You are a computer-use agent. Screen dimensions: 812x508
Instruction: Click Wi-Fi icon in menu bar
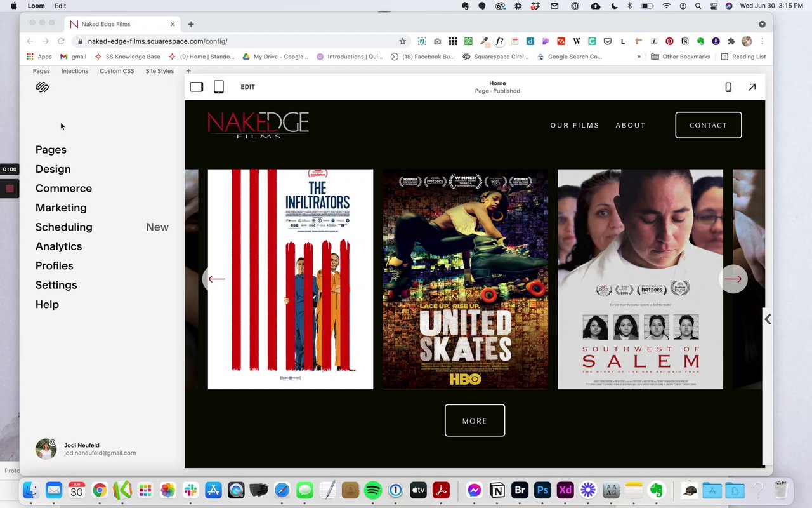(x=666, y=6)
